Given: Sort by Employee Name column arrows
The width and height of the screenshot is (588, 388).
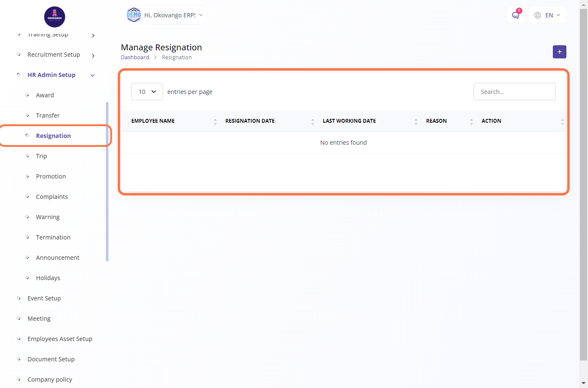Looking at the screenshot, I should (x=215, y=121).
